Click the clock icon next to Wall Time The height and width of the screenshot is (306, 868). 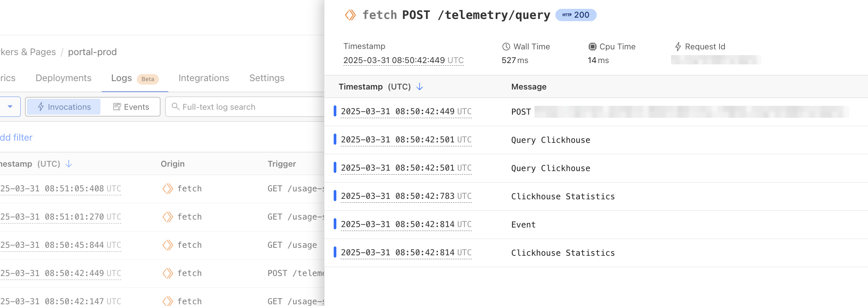506,47
